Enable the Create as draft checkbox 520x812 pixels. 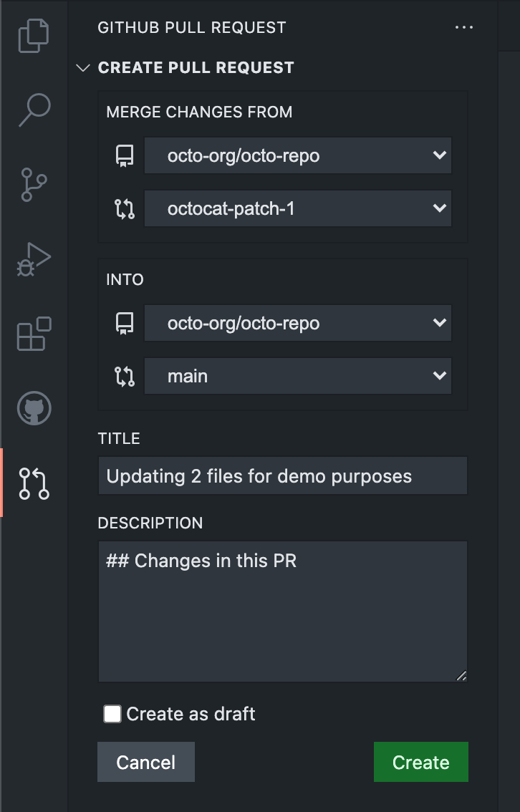[x=112, y=713]
